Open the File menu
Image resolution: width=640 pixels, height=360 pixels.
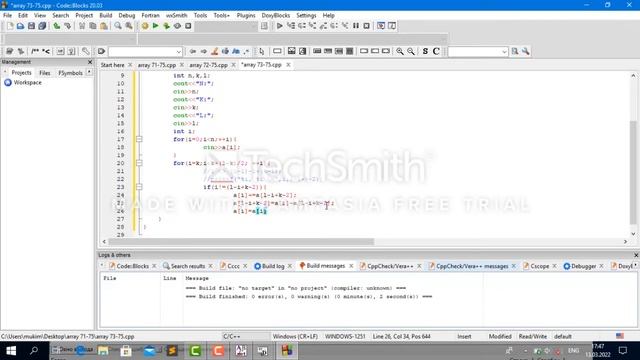(7, 15)
